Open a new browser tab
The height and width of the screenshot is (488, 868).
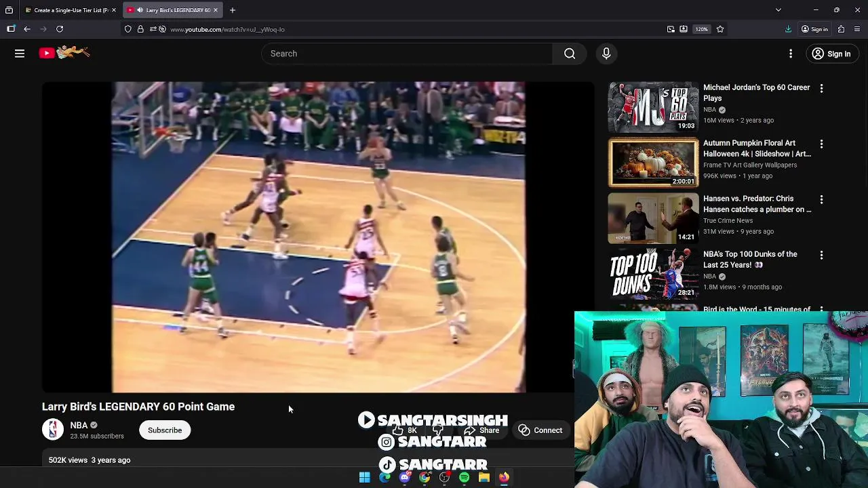coord(233,10)
